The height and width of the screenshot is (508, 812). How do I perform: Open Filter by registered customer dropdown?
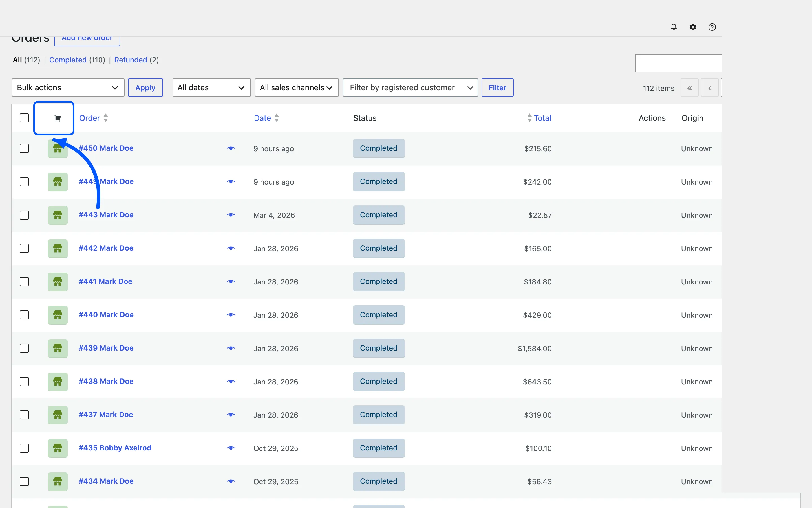tap(410, 88)
